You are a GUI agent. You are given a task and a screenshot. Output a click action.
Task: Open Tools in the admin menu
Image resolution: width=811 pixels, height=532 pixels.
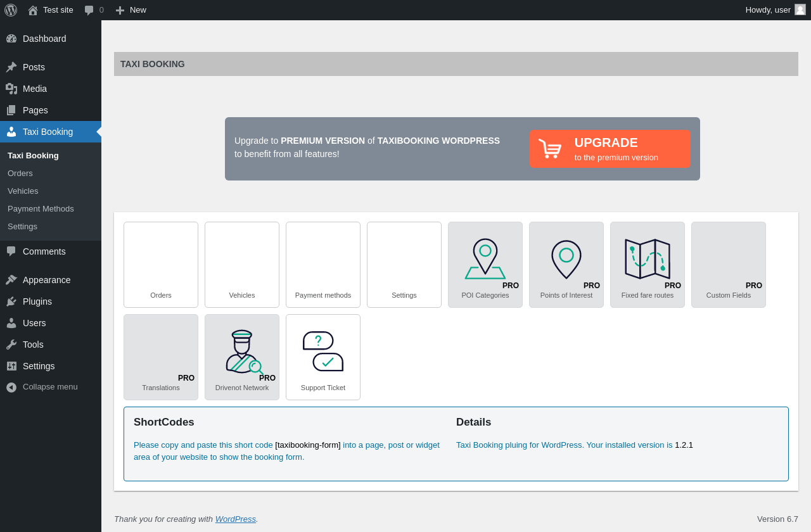click(x=51, y=345)
